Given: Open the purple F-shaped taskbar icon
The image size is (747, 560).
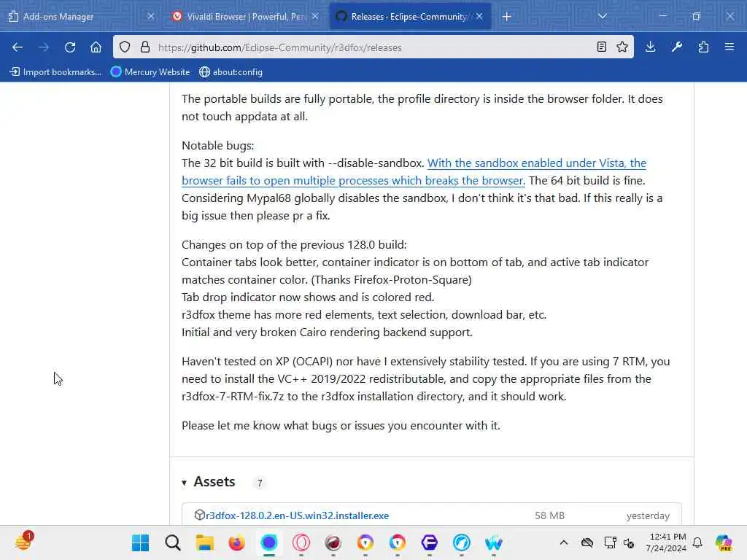Looking at the screenshot, I should [429, 542].
